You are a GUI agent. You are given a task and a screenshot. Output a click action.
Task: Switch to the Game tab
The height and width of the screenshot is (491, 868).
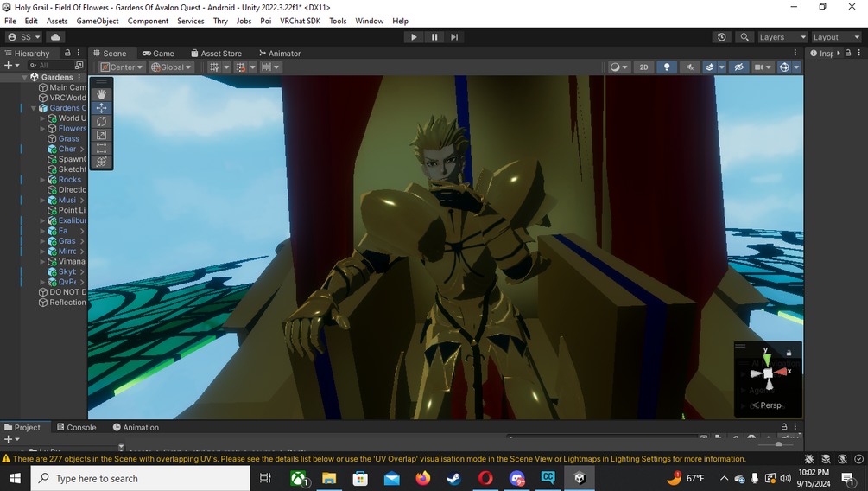(x=158, y=54)
